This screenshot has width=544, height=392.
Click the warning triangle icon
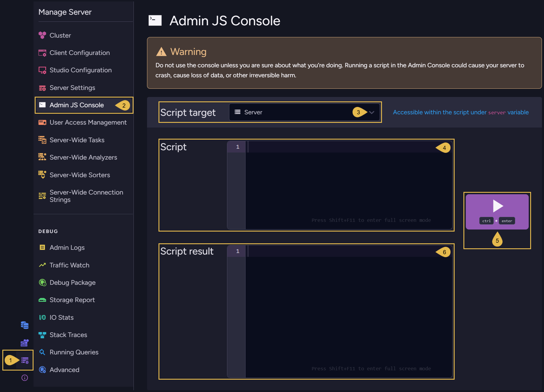point(161,52)
